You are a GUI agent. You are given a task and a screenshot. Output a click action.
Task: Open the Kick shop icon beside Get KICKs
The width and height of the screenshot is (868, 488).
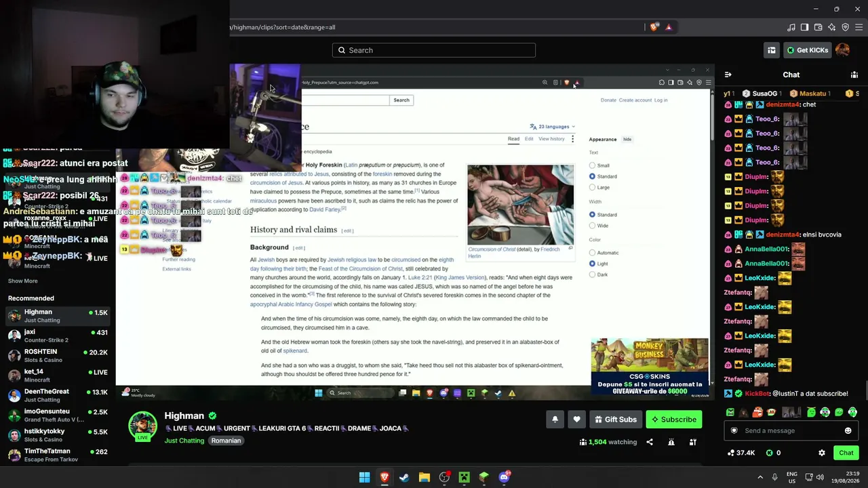tap(771, 50)
